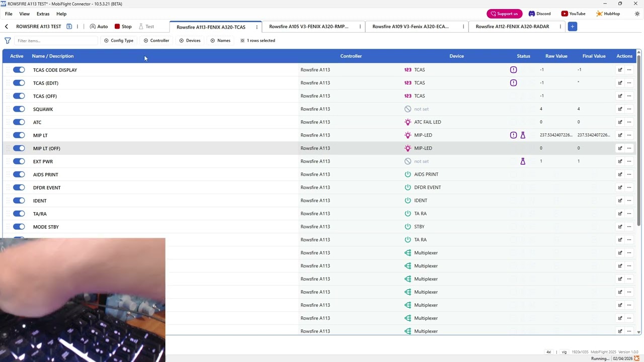The width and height of the screenshot is (644, 362).
Task: Click warning status icon on TCAS CODE DISPLAY
Action: (x=513, y=70)
